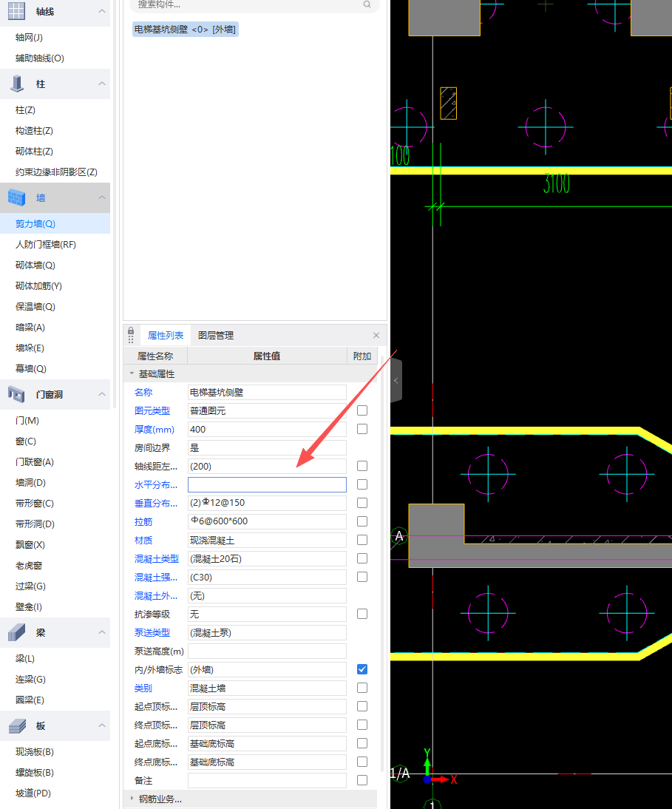Viewport: 672px width, 809px height.
Task: Toggle the 类别 附加 checkbox
Action: click(x=362, y=688)
